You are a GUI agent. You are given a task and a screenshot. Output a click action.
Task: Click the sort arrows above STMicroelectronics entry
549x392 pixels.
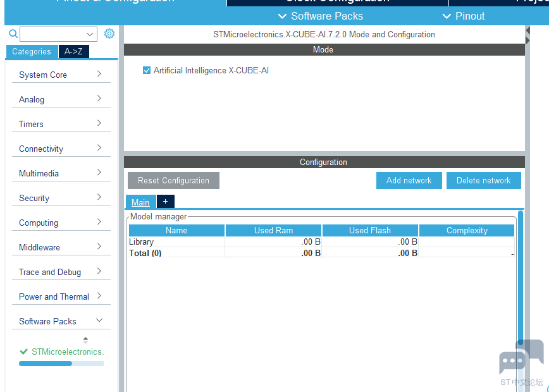85,340
